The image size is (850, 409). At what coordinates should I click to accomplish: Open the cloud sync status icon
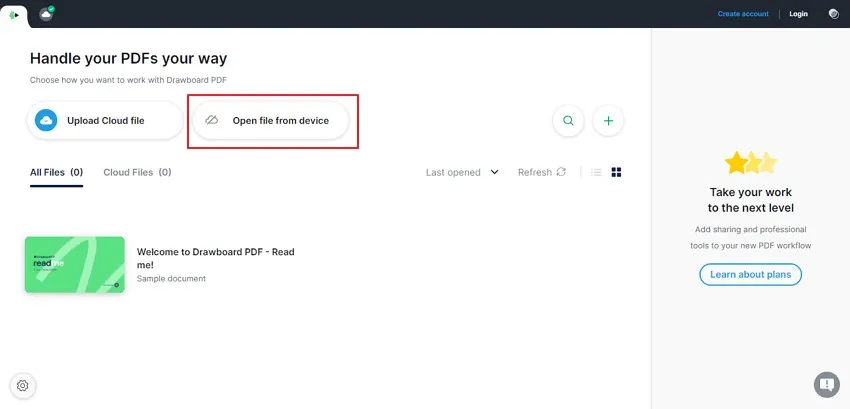click(x=47, y=14)
